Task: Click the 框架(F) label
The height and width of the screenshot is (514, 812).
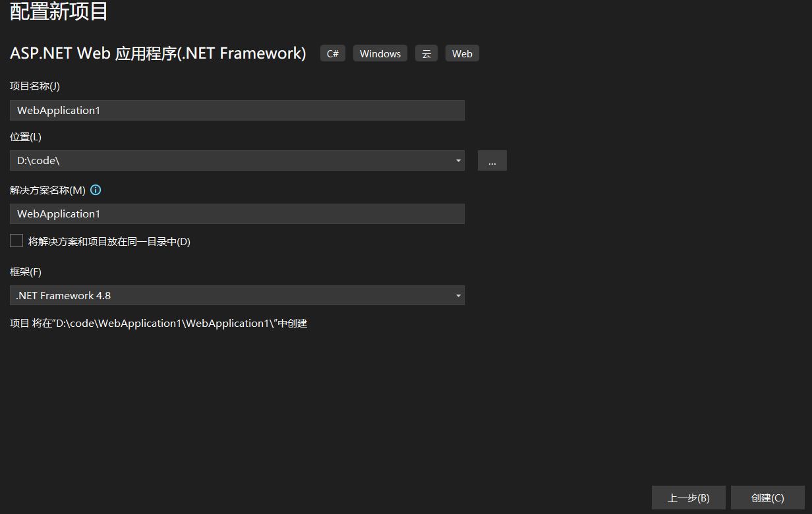Action: click(x=26, y=272)
